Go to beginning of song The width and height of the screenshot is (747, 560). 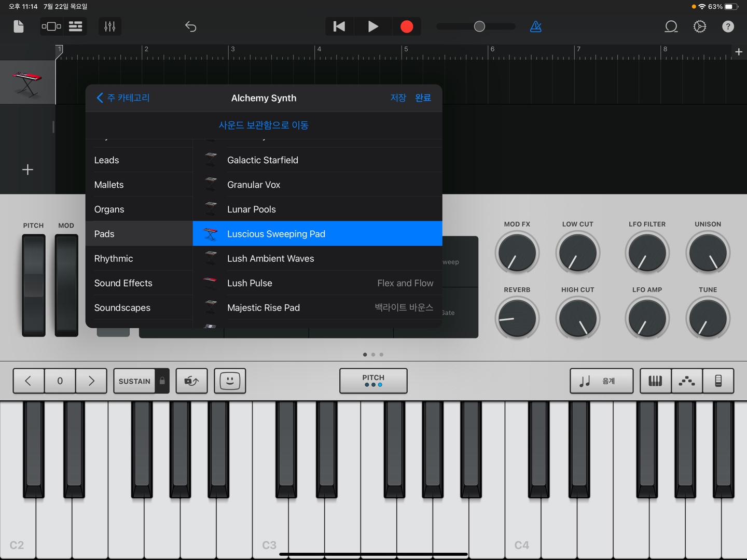(x=339, y=26)
